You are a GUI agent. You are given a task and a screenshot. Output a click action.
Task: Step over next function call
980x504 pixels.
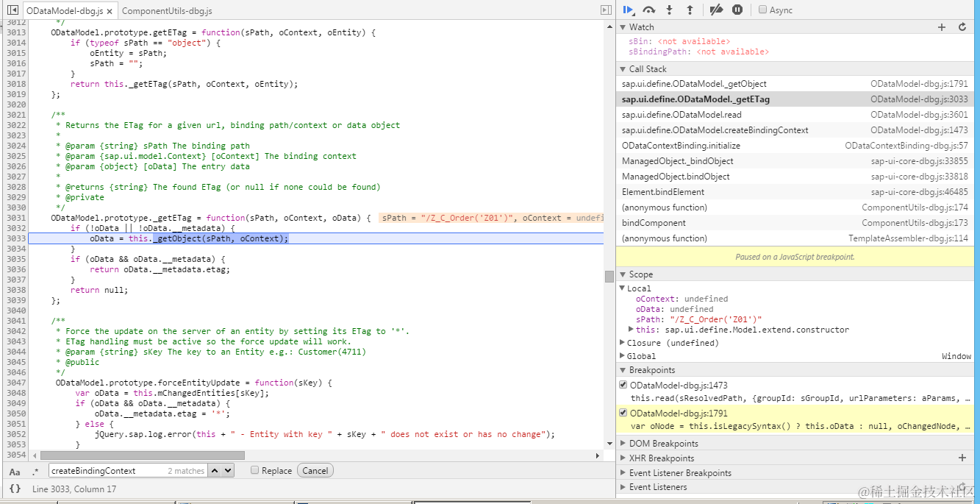(648, 10)
